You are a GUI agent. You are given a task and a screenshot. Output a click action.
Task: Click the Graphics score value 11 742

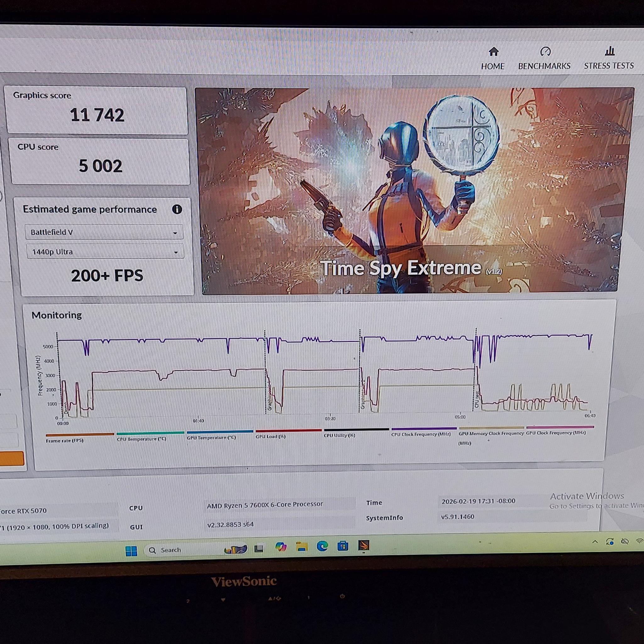pos(97,115)
